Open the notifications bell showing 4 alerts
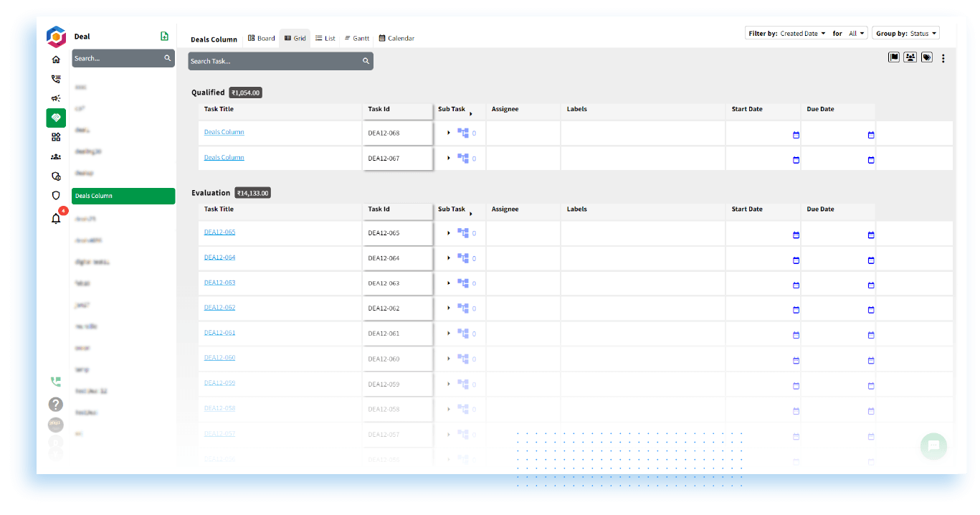Image resolution: width=980 pixels, height=515 pixels. click(x=56, y=219)
